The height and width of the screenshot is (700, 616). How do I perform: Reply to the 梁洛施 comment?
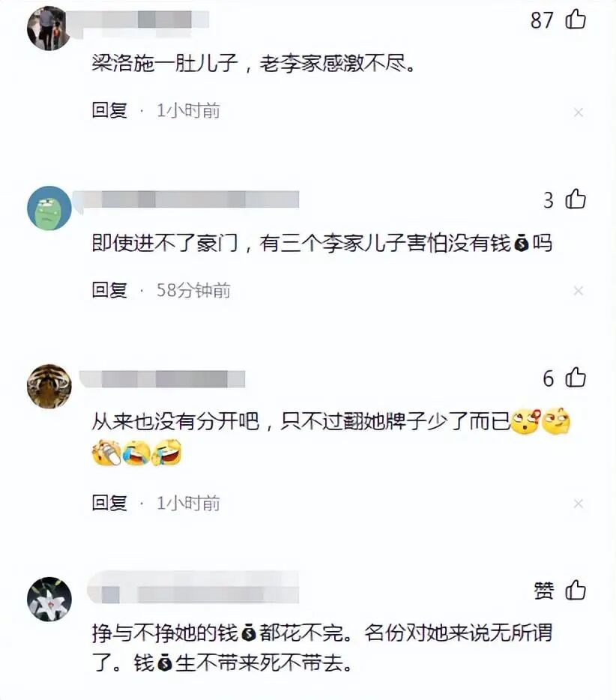click(109, 111)
